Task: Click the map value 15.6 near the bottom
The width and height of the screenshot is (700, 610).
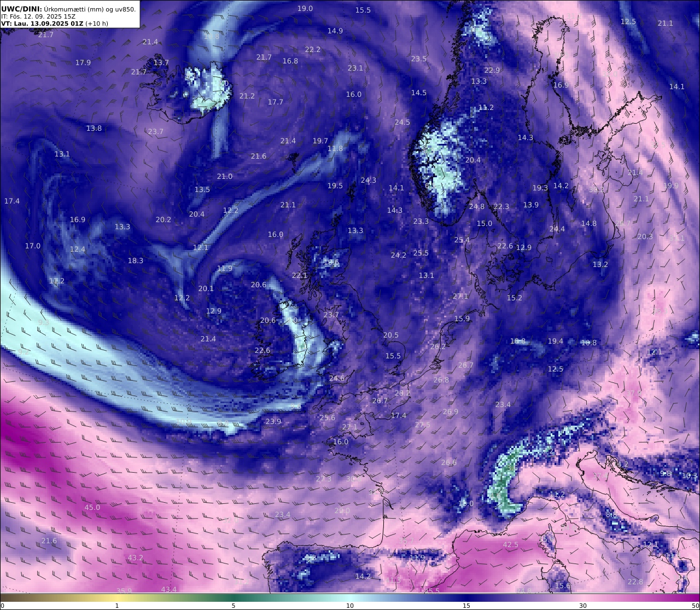Action: click(x=563, y=585)
